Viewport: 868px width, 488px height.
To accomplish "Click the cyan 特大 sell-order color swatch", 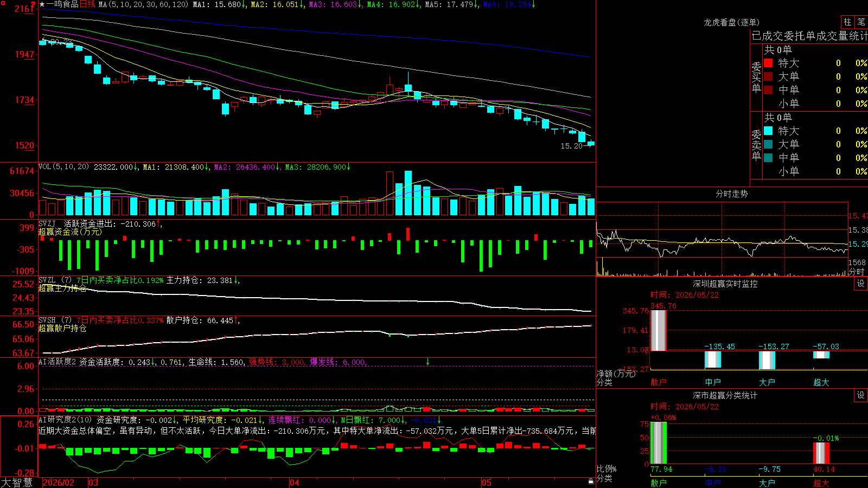I will click(x=768, y=131).
